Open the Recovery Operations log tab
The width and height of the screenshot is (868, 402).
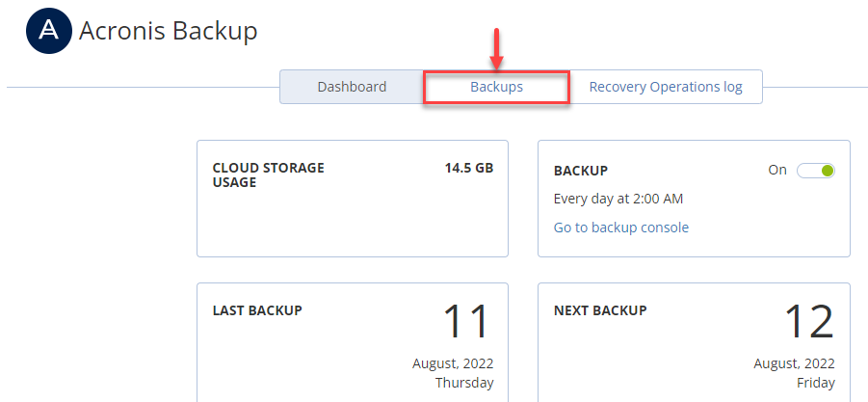pos(666,87)
